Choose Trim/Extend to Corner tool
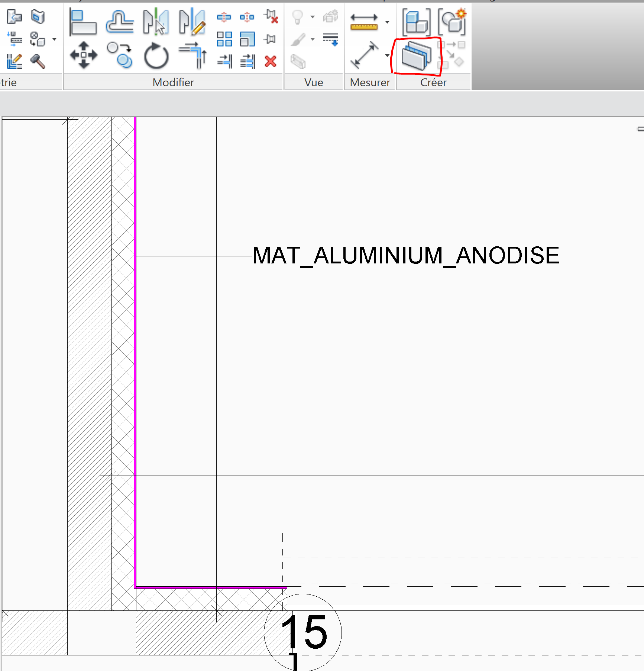Image resolution: width=644 pixels, height=671 pixels. click(x=193, y=55)
